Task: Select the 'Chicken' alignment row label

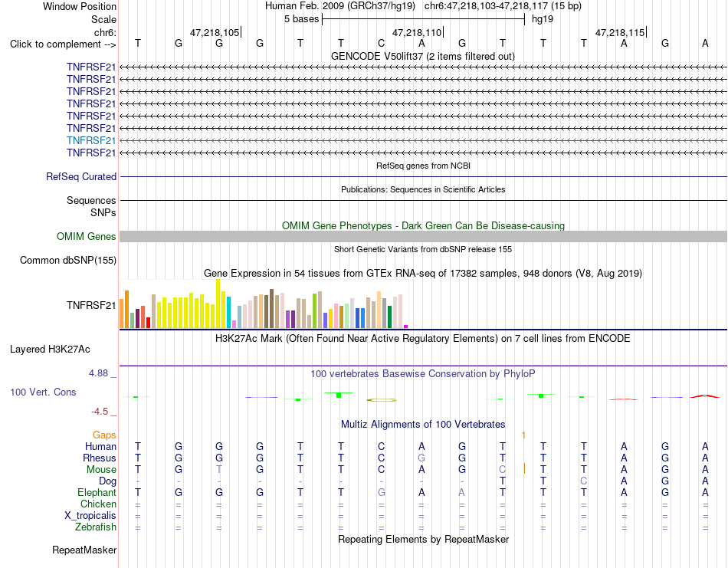Action: point(98,504)
